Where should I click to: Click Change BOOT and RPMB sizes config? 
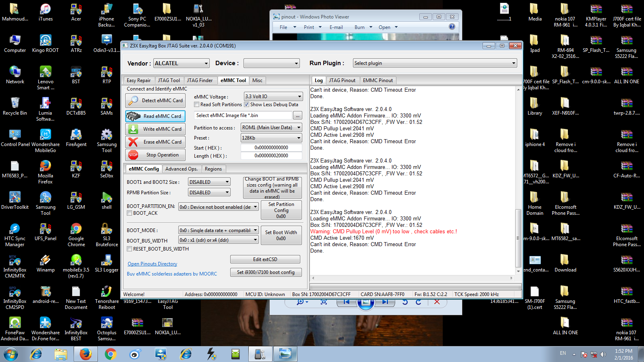tap(272, 188)
